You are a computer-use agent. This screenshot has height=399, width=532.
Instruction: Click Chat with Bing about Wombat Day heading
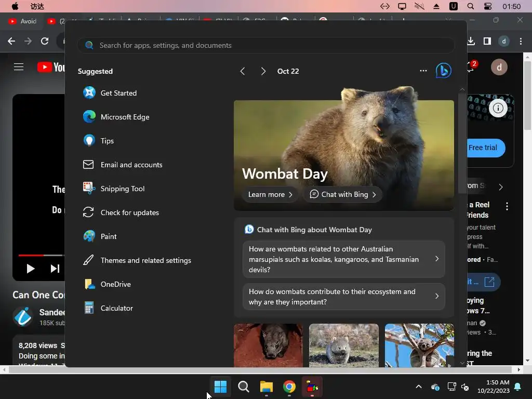point(314,230)
